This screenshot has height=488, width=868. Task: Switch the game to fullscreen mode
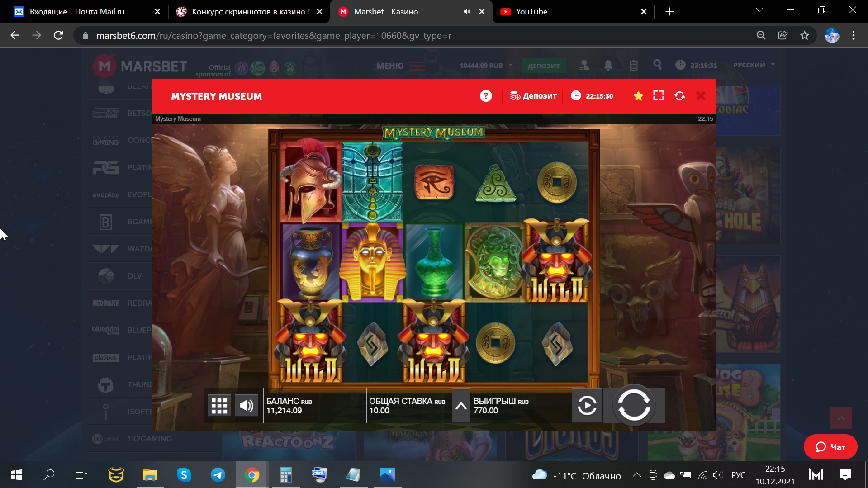(x=659, y=96)
